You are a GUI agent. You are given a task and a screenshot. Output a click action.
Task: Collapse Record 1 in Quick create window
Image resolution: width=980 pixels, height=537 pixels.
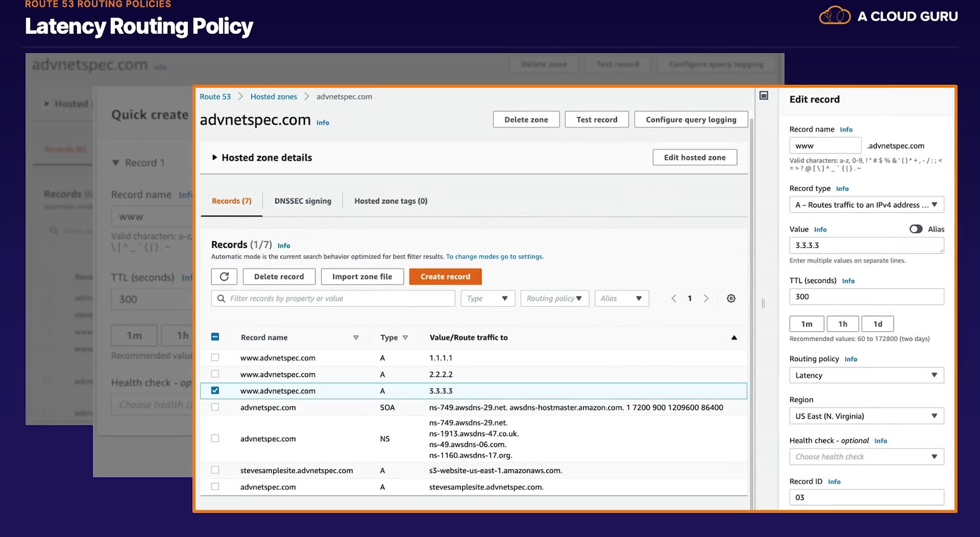(115, 163)
